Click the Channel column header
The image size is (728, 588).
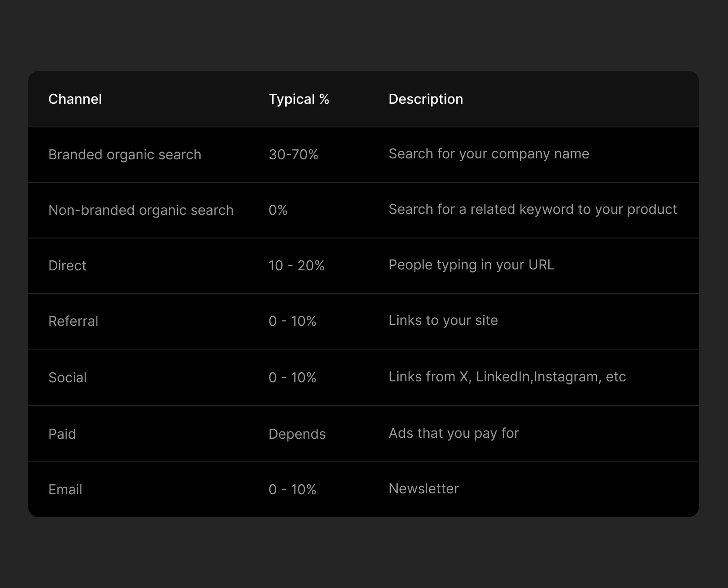[x=75, y=99]
